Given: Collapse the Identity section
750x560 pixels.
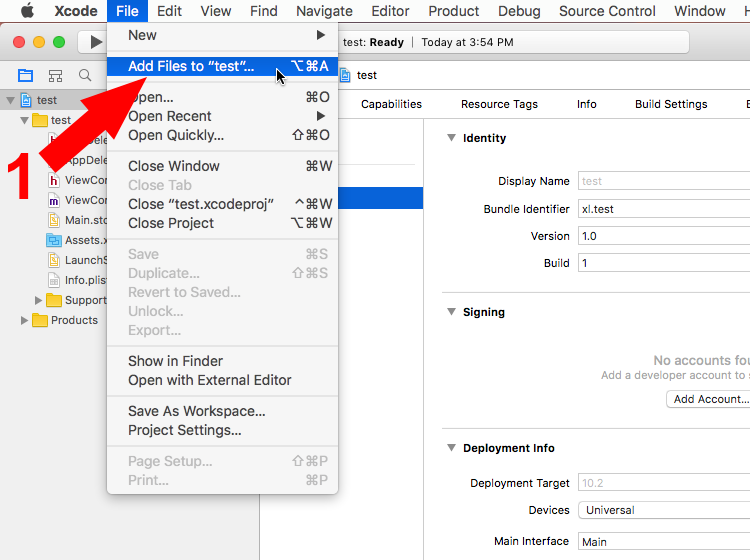Looking at the screenshot, I should coord(451,138).
